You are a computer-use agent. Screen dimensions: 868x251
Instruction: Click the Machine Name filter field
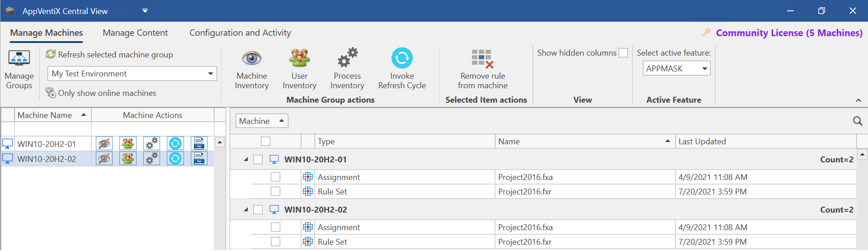tap(53, 129)
